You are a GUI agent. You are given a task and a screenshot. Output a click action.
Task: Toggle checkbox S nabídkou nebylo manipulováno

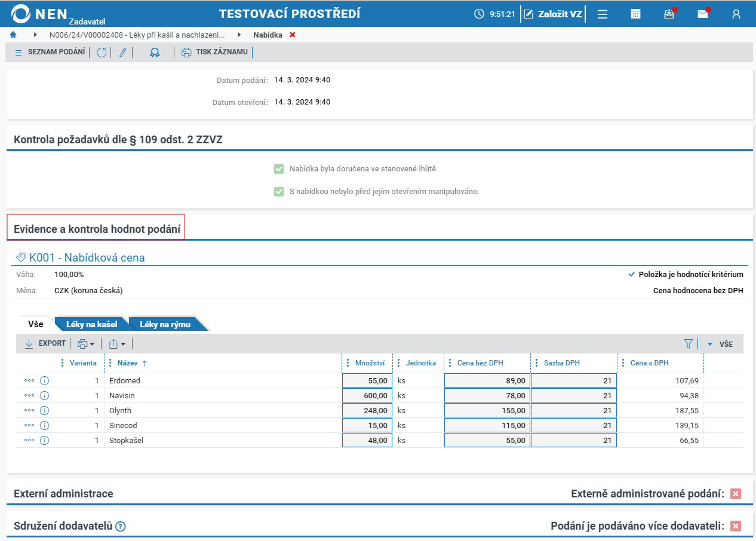pyautogui.click(x=279, y=192)
